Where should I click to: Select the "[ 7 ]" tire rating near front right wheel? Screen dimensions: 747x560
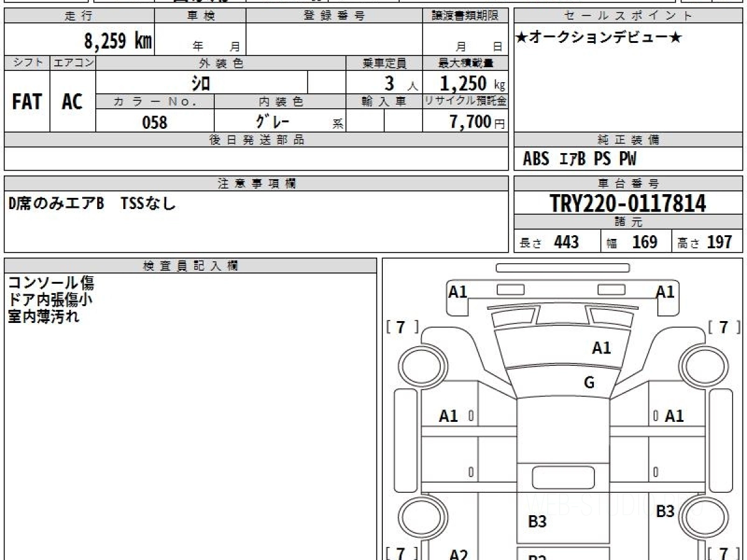[x=723, y=328]
